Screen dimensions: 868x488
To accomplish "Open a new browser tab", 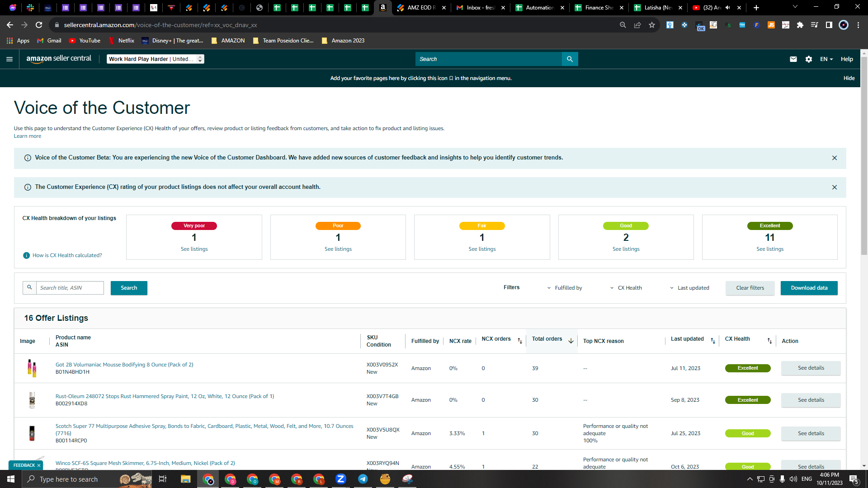I will tap(756, 8).
